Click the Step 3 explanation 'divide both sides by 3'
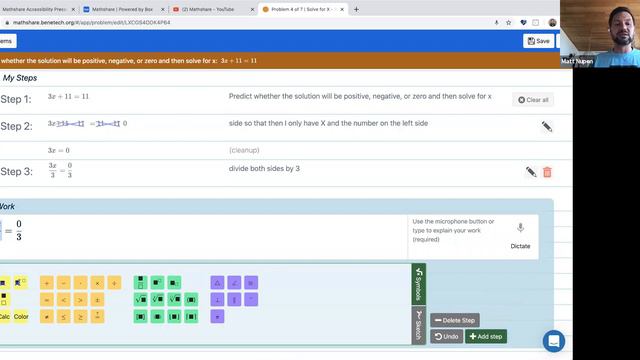The width and height of the screenshot is (640, 360). pyautogui.click(x=264, y=169)
